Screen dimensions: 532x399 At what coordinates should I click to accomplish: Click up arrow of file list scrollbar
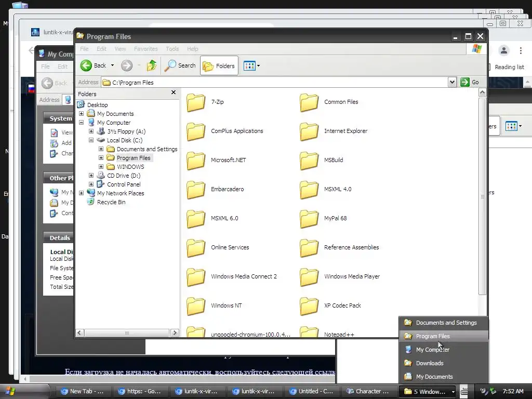pos(482,92)
